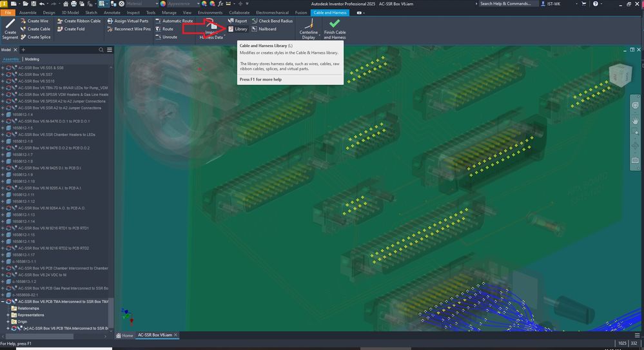
Task: Click the Create Segment tool
Action: coord(10,29)
